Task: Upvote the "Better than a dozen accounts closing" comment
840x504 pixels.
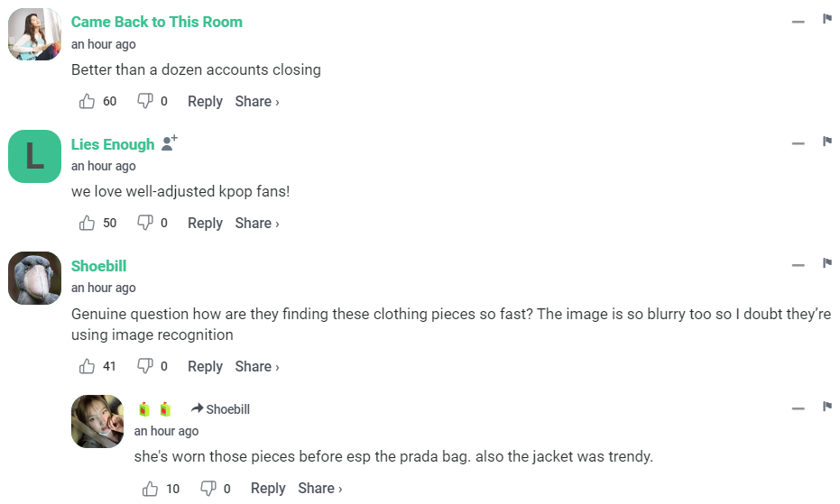Action: point(88,102)
